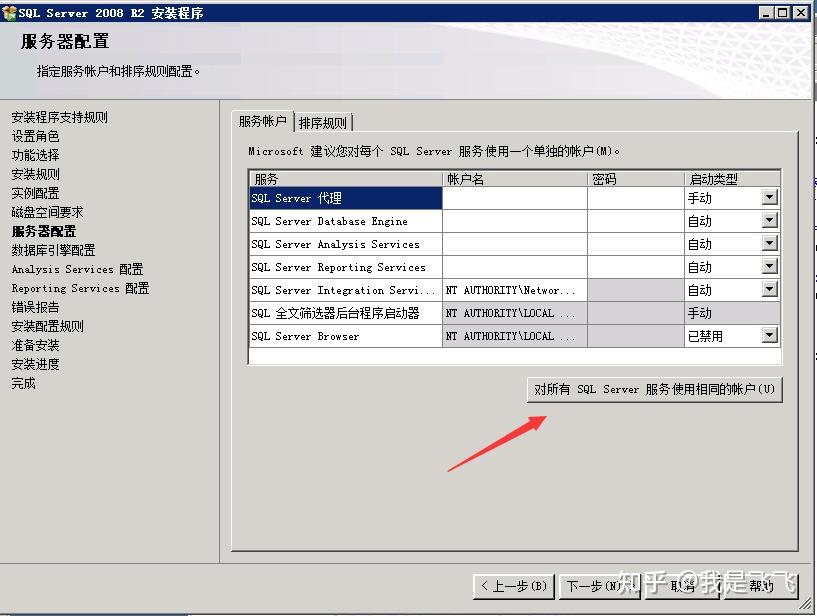Open startup type dropdown for Reporting Services
The width and height of the screenshot is (817, 616).
pos(769,267)
